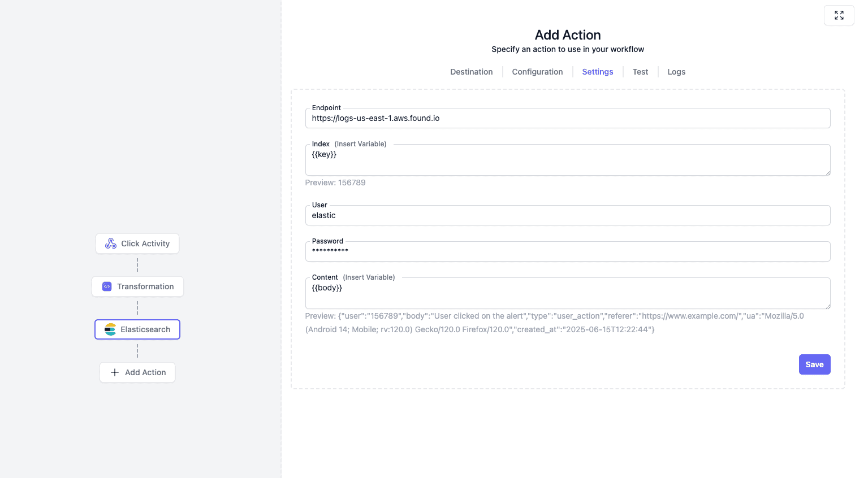Screen dimensions: 868x478
Task: Insert a variable into the Content field
Action: 369,277
